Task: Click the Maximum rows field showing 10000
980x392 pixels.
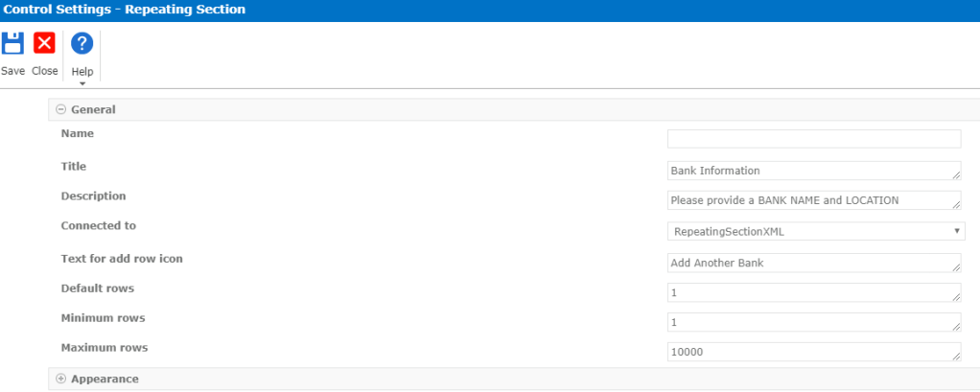Action: (810, 352)
